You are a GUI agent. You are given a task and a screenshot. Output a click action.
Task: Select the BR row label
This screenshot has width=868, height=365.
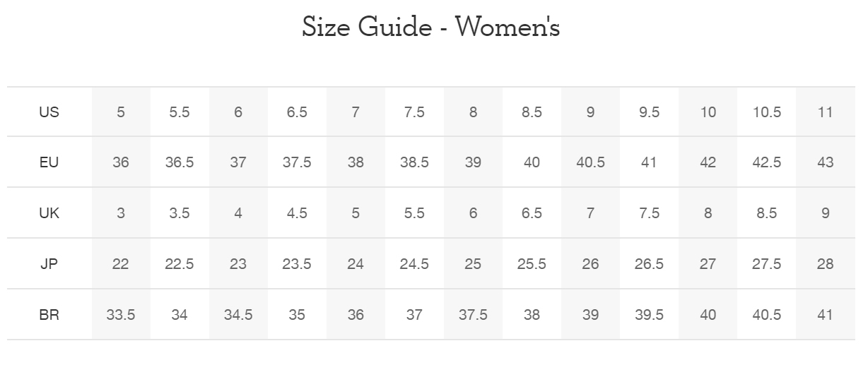pyautogui.click(x=49, y=315)
